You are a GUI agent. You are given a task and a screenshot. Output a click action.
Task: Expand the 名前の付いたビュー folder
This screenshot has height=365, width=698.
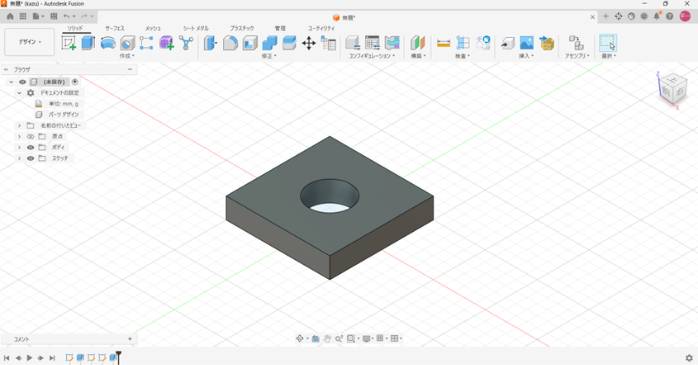pyautogui.click(x=19, y=126)
